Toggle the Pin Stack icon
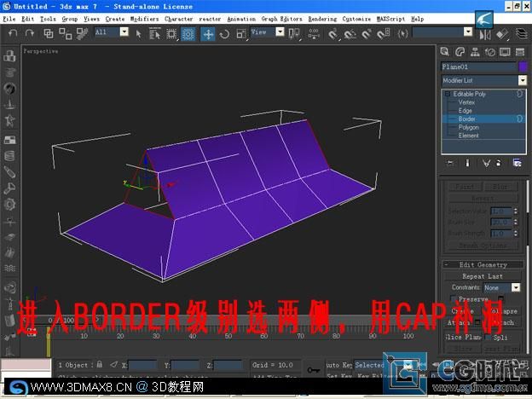532x399 pixels. point(450,163)
